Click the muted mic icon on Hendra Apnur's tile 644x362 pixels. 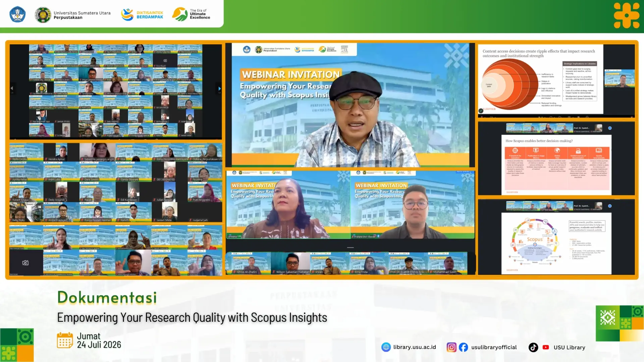[47, 159]
